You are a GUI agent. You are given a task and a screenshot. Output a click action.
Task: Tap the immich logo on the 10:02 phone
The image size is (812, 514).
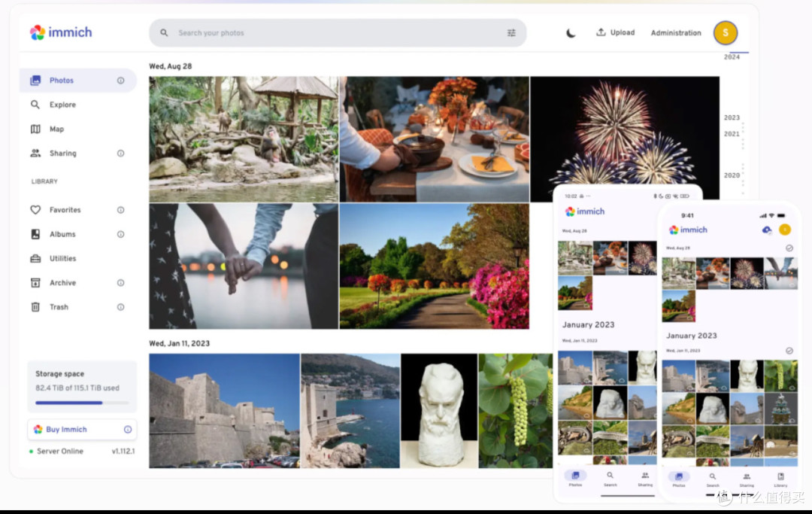click(585, 211)
